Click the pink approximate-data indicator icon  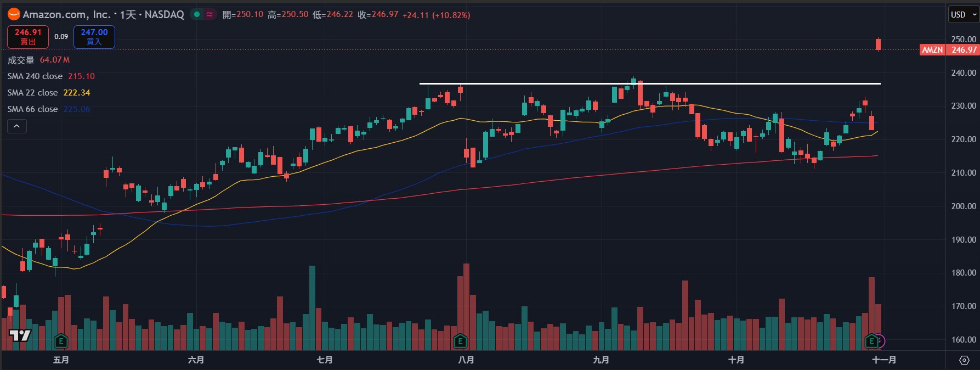coord(209,15)
